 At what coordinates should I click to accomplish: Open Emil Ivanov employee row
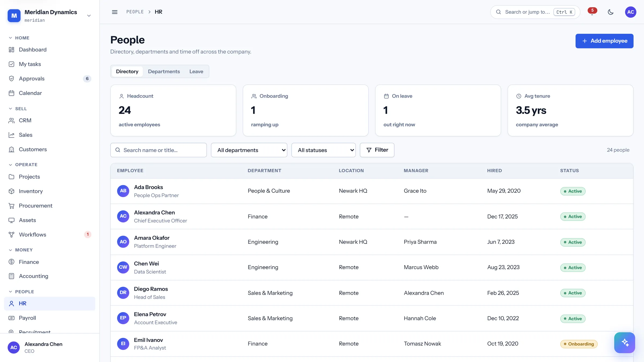pyautogui.click(x=372, y=344)
